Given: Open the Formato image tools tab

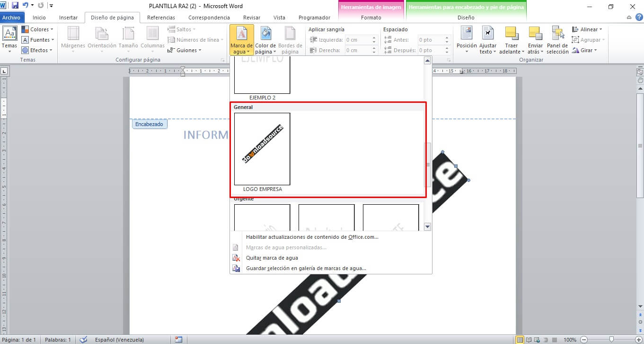Looking at the screenshot, I should pos(371,18).
